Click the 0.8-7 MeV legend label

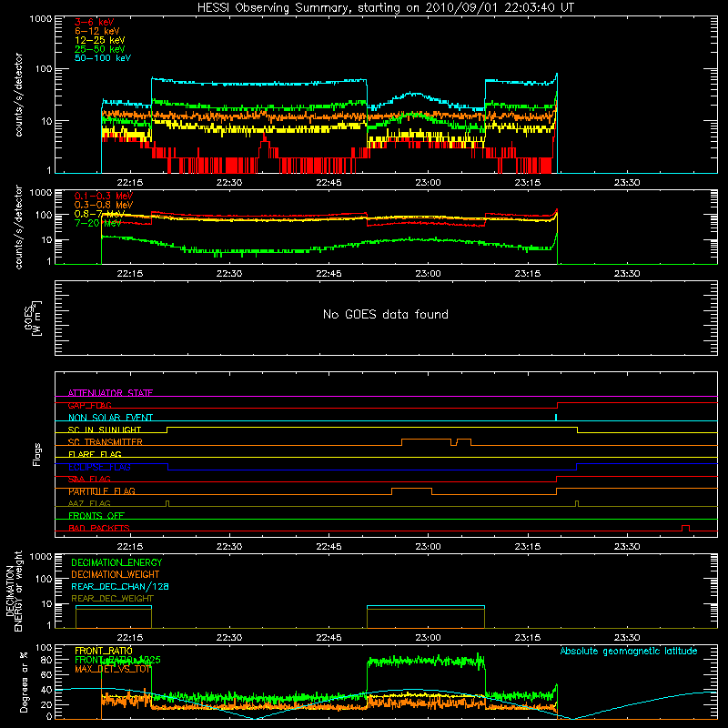[x=99, y=214]
